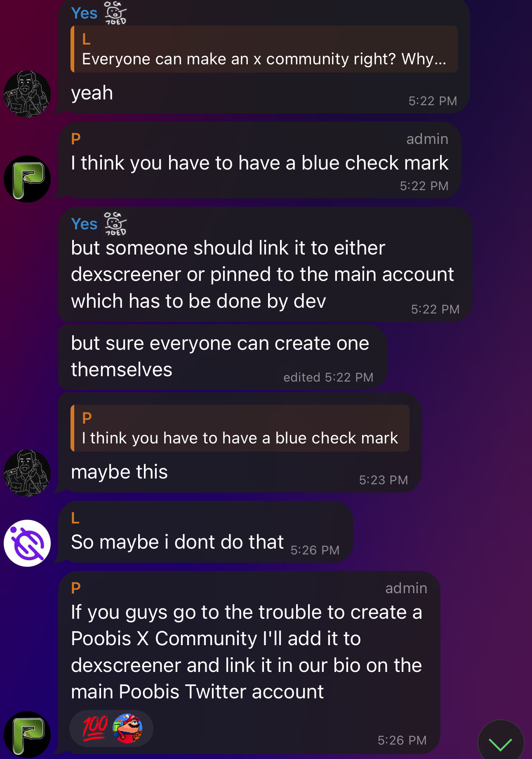Tap the admin label on the Poobis X Community message

406,588
